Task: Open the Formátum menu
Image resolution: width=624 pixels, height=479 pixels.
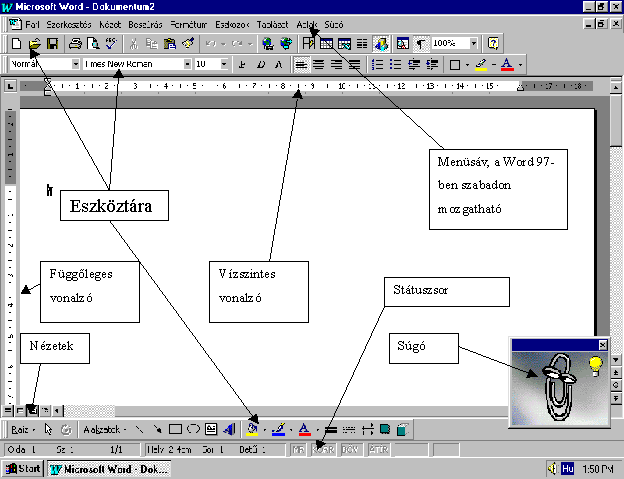Action: [x=189, y=25]
